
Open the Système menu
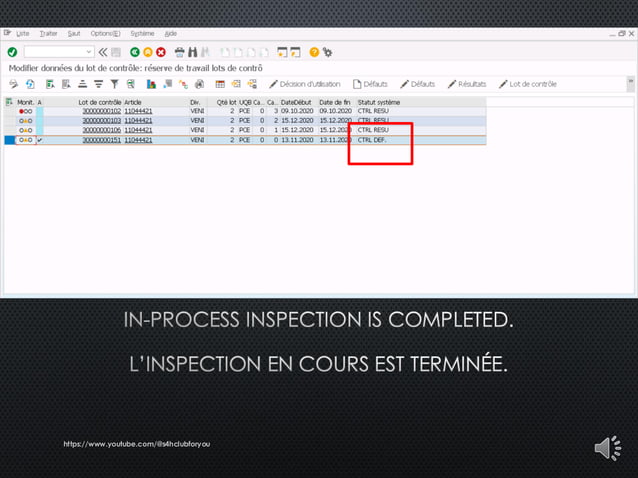point(142,34)
